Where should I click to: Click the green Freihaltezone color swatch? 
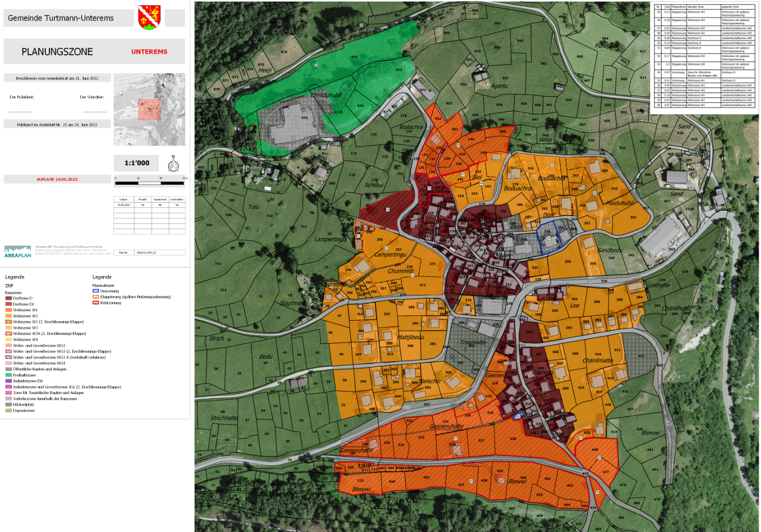[8, 376]
